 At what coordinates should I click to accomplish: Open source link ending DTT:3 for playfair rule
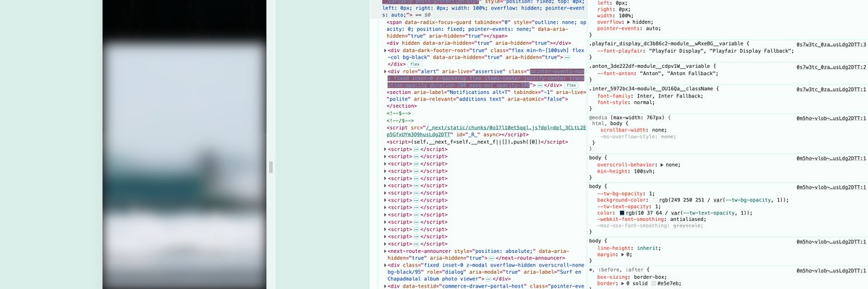point(830,44)
